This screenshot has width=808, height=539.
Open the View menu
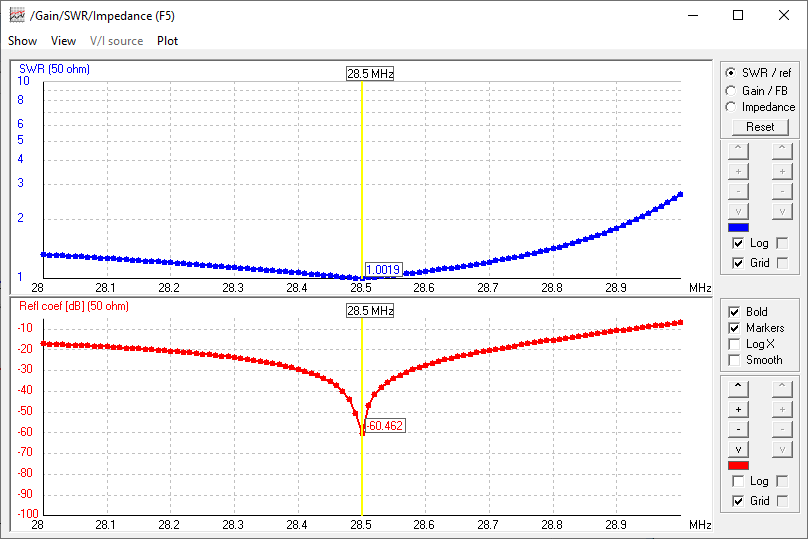63,41
